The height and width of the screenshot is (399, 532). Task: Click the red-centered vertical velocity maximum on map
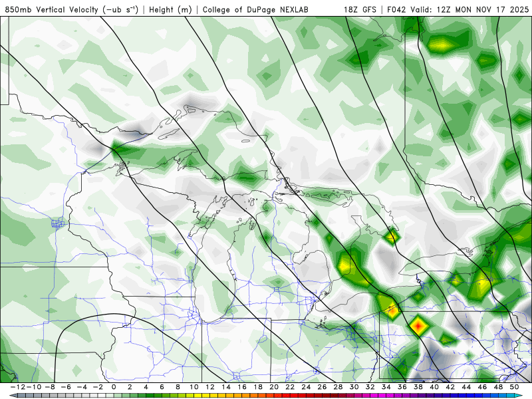418,325
